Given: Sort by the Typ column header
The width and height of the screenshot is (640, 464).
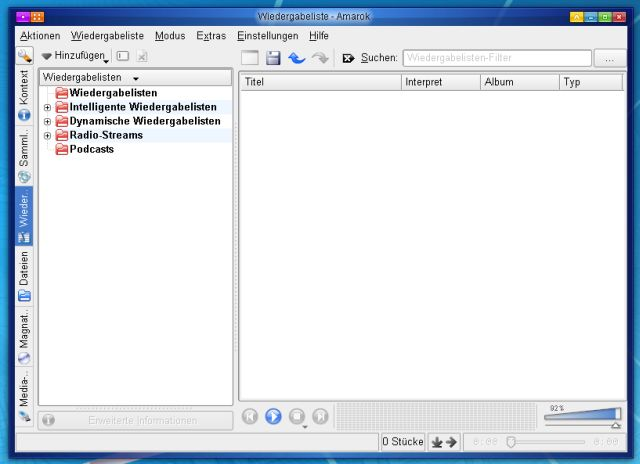Looking at the screenshot, I should [x=591, y=82].
